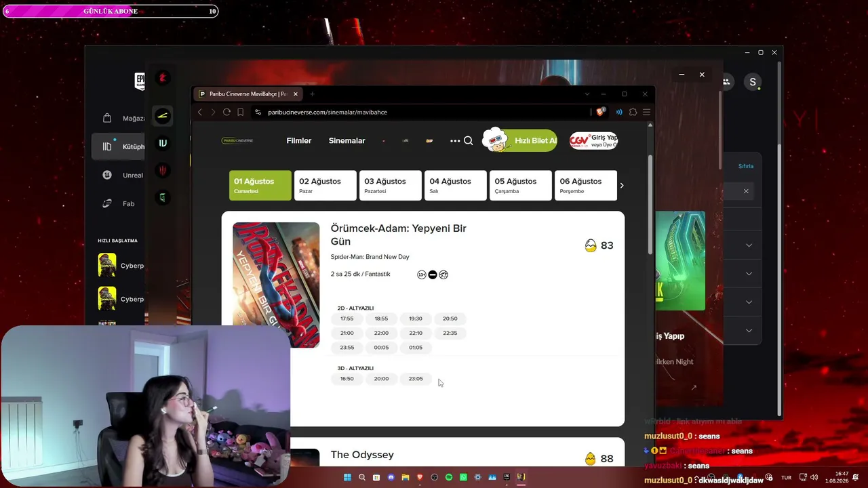Pick the 20:50 2D Altyazılı showtime
Image resolution: width=868 pixels, height=488 pixels.
coord(450,319)
